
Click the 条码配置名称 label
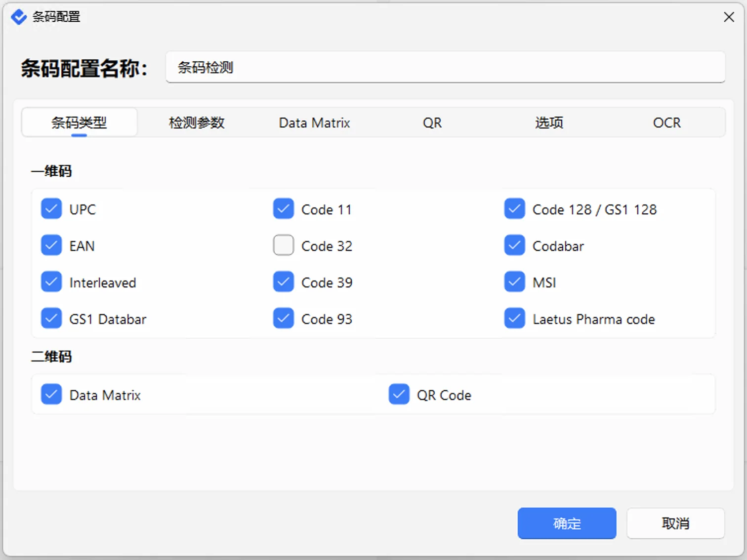point(84,68)
